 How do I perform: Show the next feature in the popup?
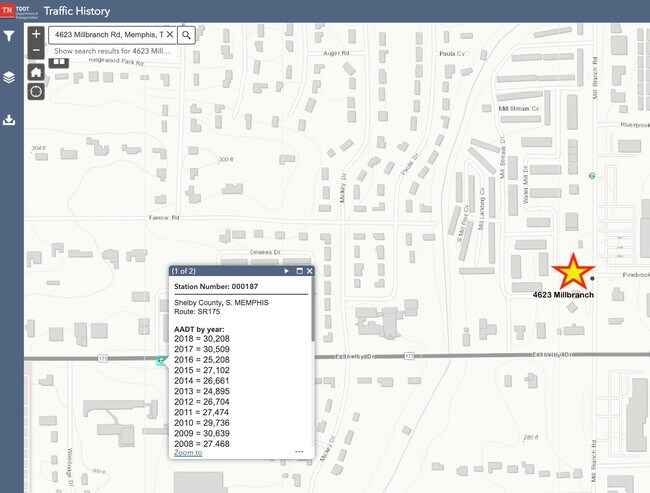tap(286, 271)
